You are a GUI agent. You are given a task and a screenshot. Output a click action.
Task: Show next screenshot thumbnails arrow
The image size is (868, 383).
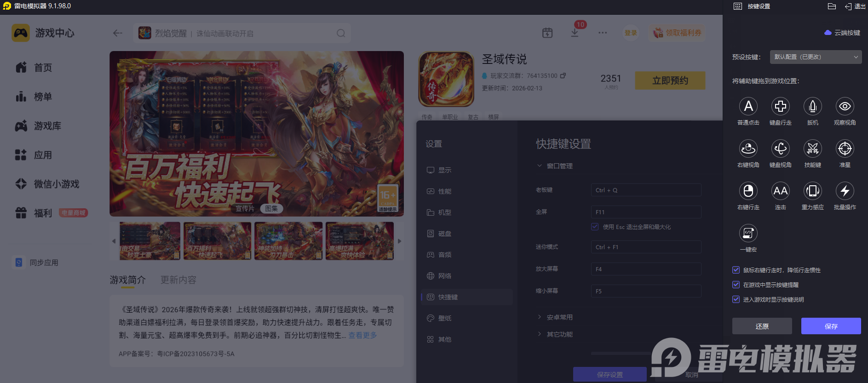coord(400,241)
